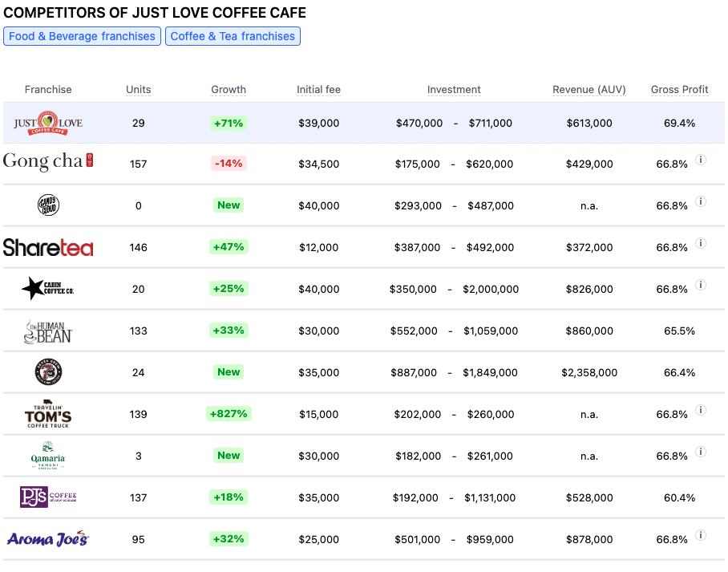The height and width of the screenshot is (572, 728).
Task: Click the "$39,000" initial fee value
Action: (318, 123)
